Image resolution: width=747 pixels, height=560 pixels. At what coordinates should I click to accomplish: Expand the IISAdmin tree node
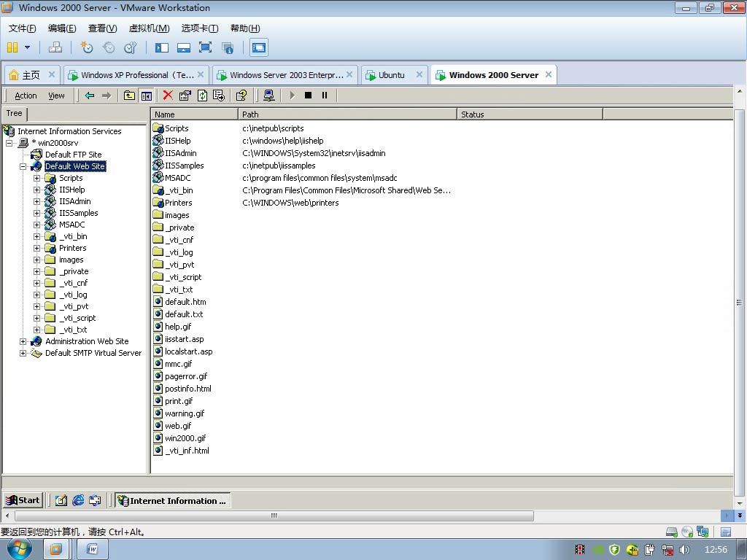pyautogui.click(x=36, y=201)
